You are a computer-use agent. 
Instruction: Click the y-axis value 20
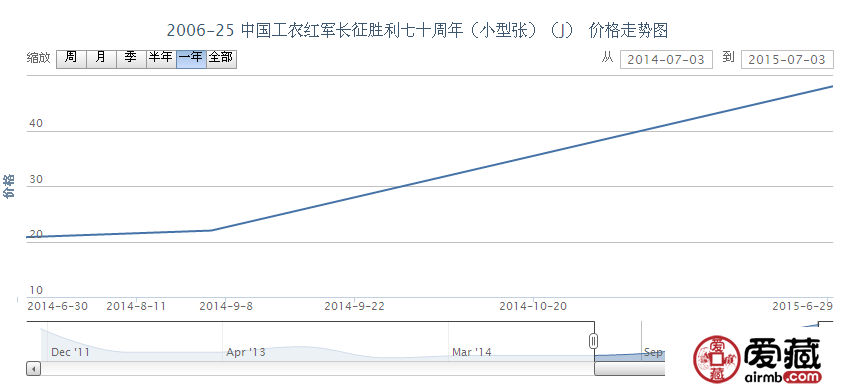(x=36, y=234)
